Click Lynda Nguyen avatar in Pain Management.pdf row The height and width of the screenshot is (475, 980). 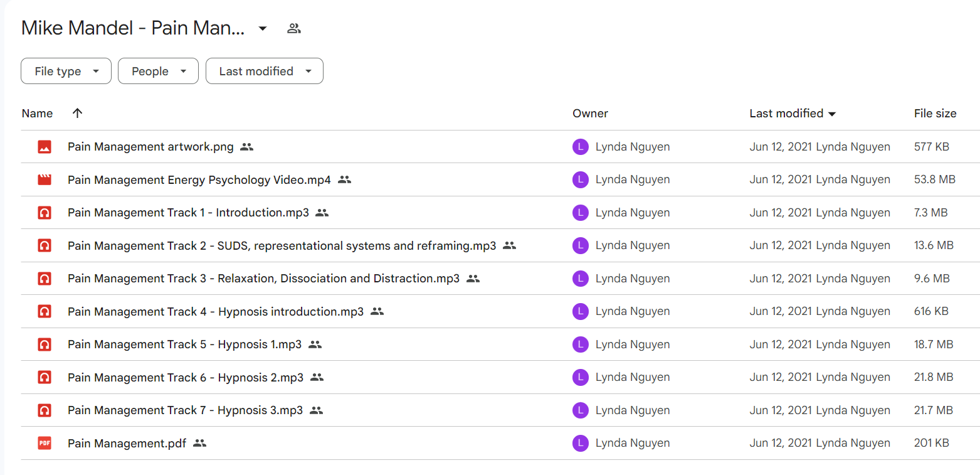pyautogui.click(x=581, y=443)
